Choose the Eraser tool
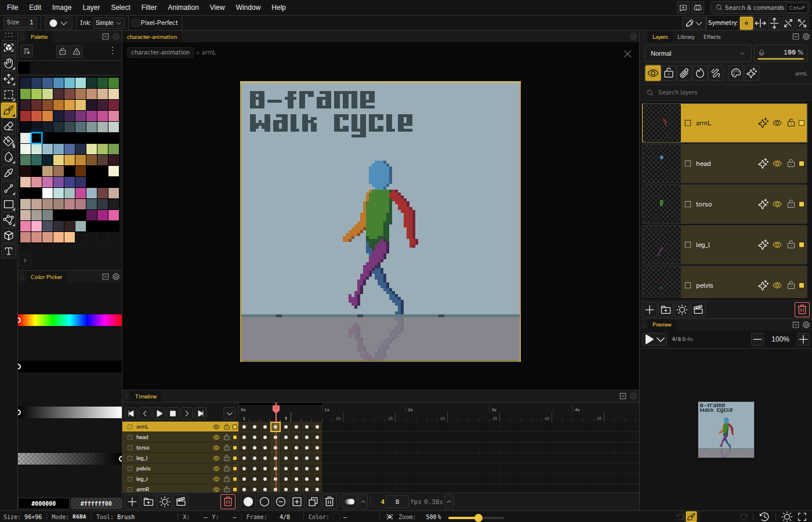Image resolution: width=812 pixels, height=522 pixels. [x=9, y=126]
